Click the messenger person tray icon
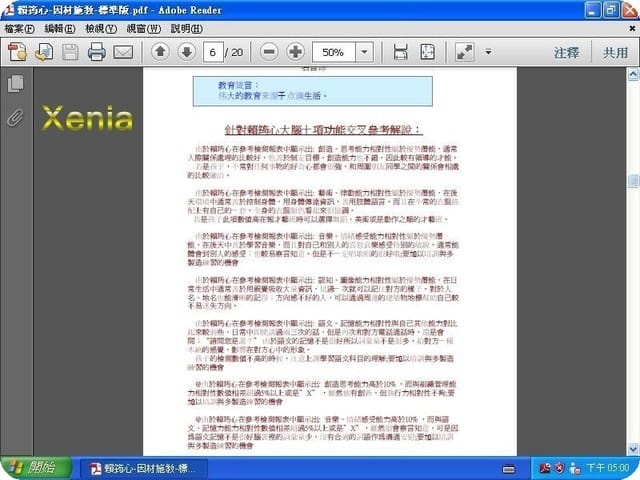This screenshot has width=640, height=480. pos(575,468)
